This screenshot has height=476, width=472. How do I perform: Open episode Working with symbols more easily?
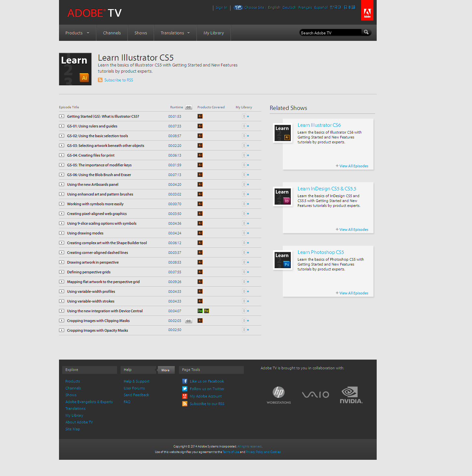[x=95, y=204]
